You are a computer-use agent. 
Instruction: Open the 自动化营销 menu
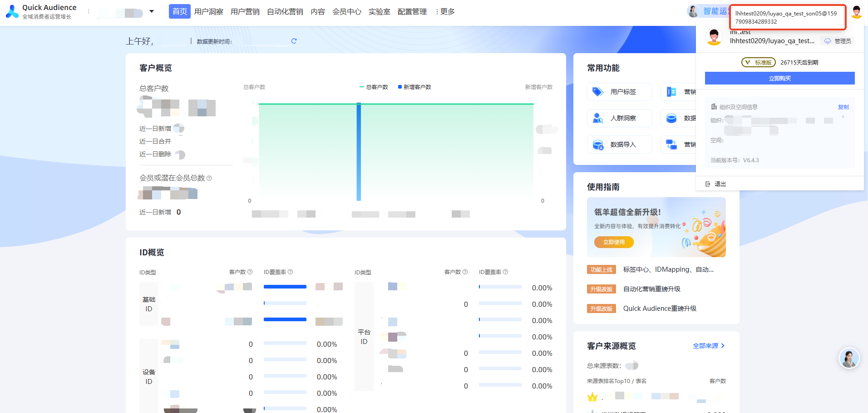[x=285, y=11]
